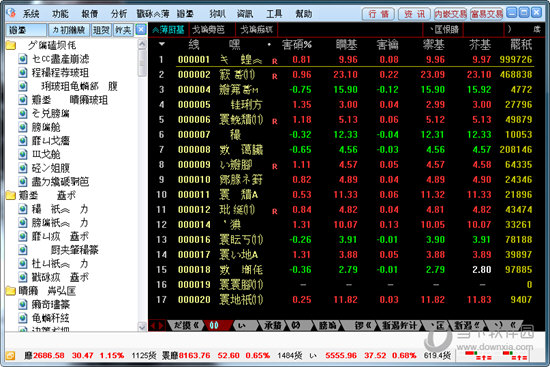Click the application logo icon in title bar

[11, 13]
